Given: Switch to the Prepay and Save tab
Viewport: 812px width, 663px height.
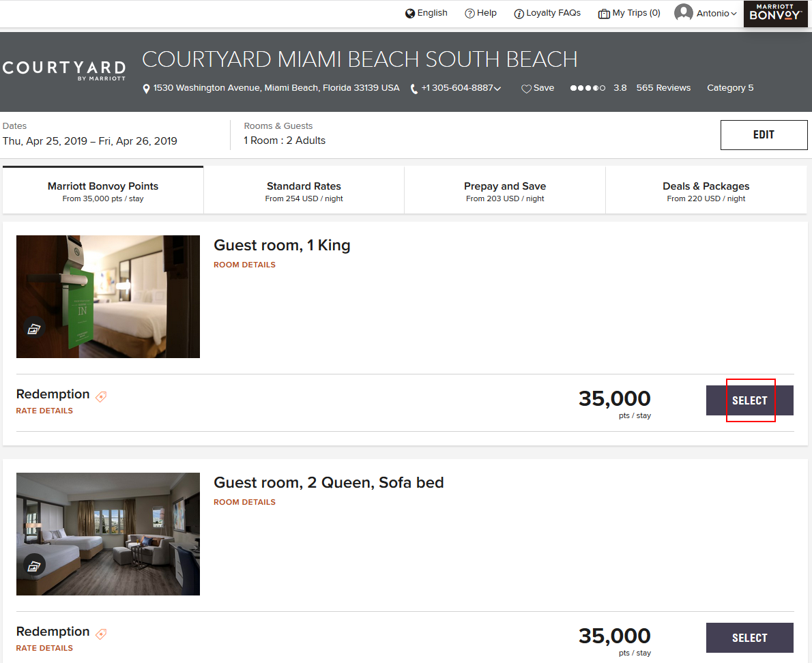Looking at the screenshot, I should coord(504,191).
